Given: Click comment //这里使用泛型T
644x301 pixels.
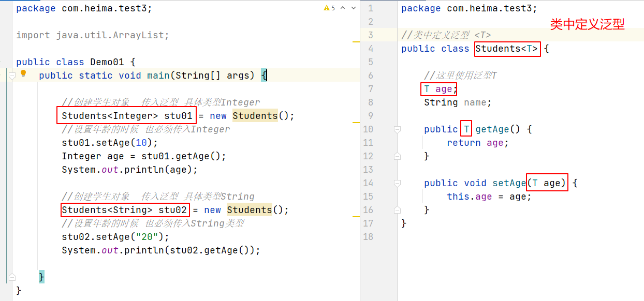Looking at the screenshot, I should tap(461, 76).
